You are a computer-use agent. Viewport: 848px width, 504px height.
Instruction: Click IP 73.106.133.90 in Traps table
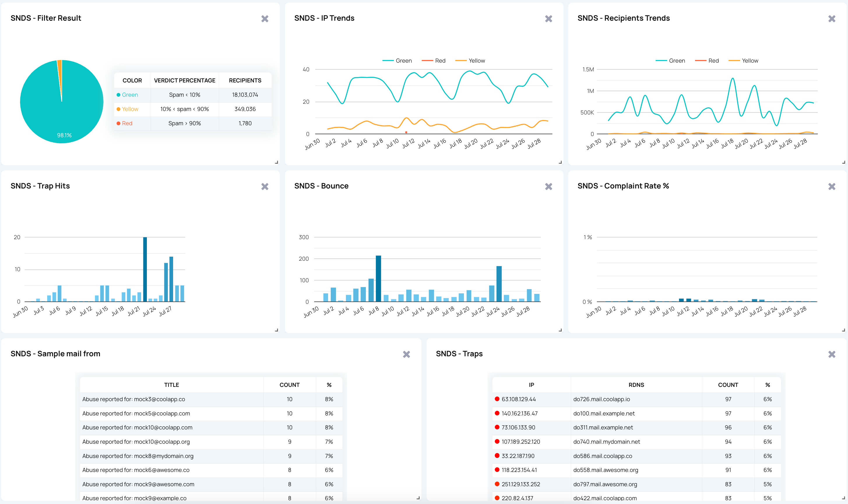518,427
